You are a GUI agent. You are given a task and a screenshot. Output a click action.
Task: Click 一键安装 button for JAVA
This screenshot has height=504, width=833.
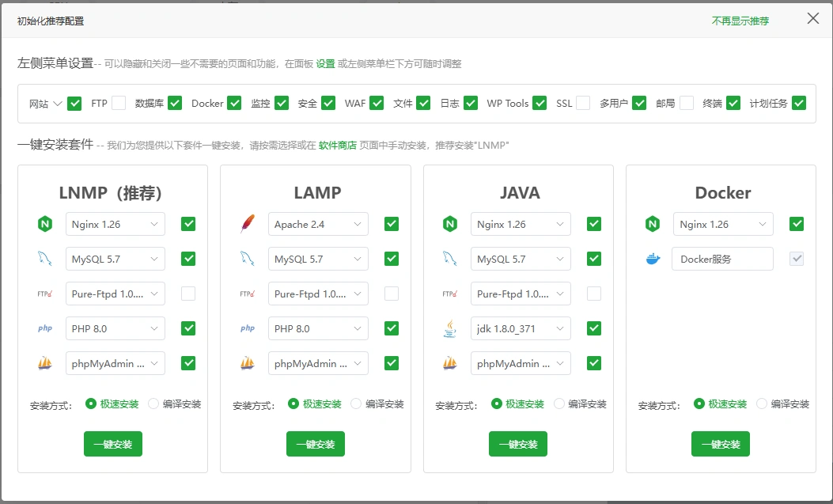point(518,444)
